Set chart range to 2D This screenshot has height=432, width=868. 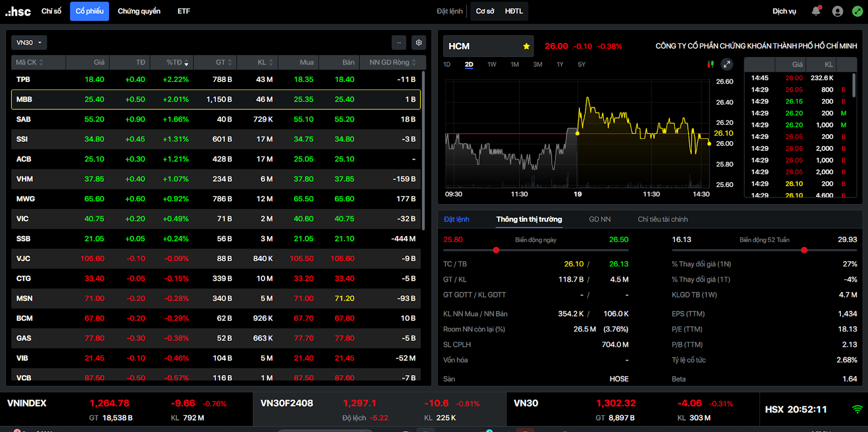coord(469,64)
